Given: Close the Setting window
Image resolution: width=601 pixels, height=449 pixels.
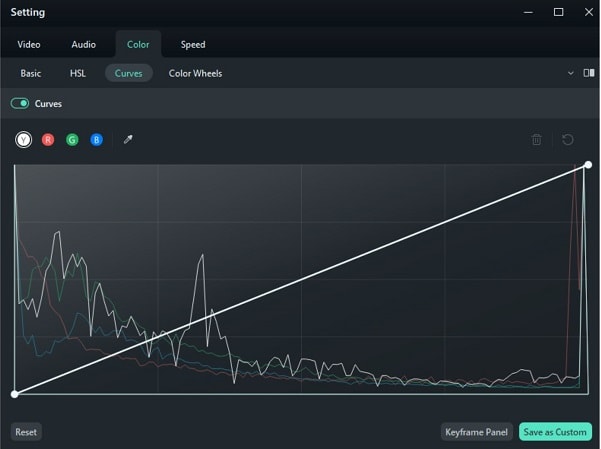Looking at the screenshot, I should [x=589, y=12].
